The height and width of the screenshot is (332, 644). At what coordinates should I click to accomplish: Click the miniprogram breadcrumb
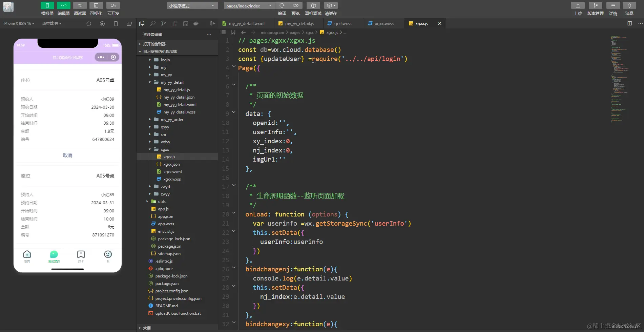272,33
